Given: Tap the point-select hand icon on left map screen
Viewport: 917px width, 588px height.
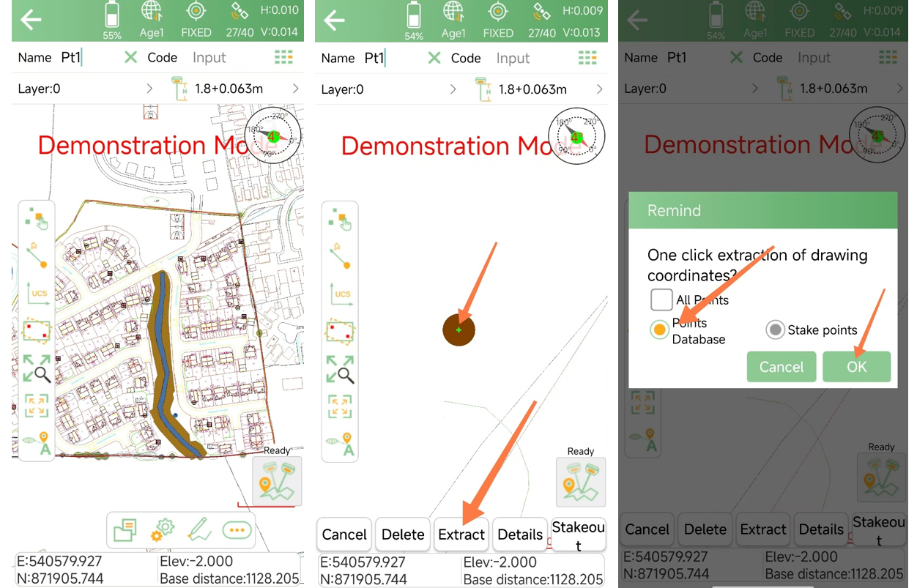Looking at the screenshot, I should coord(37,217).
